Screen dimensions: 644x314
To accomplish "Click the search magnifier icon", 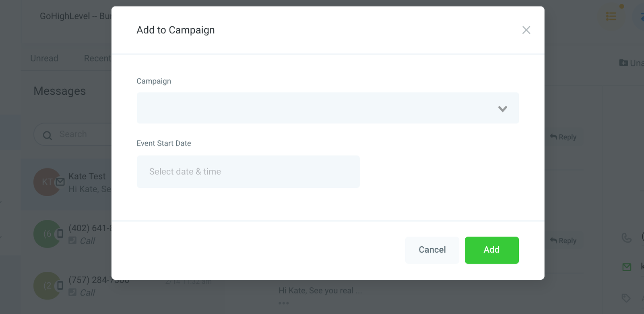I will tap(47, 135).
